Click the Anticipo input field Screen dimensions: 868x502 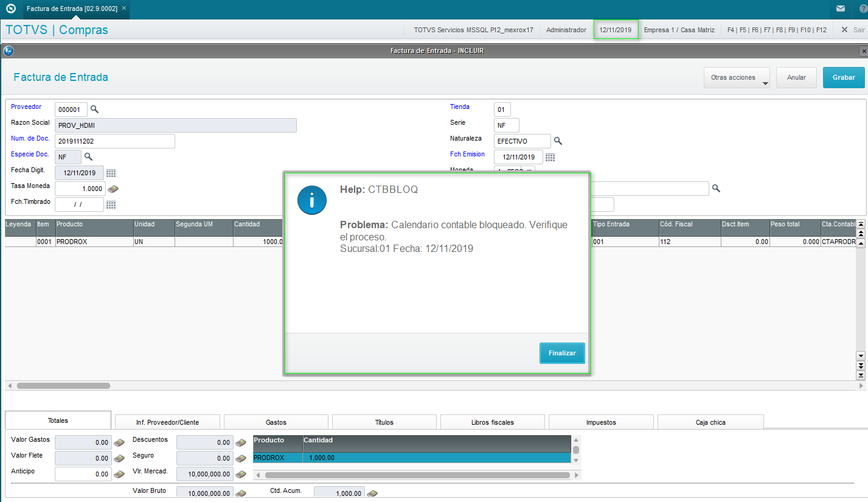pyautogui.click(x=83, y=474)
